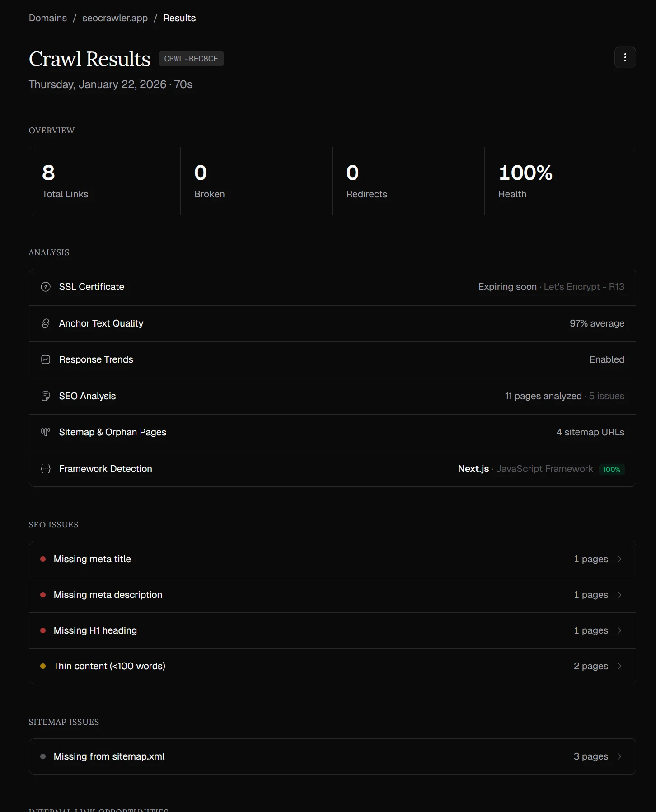Screen dimensions: 656x812
Task: Click the SEO Analysis document icon
Action: coord(46,396)
